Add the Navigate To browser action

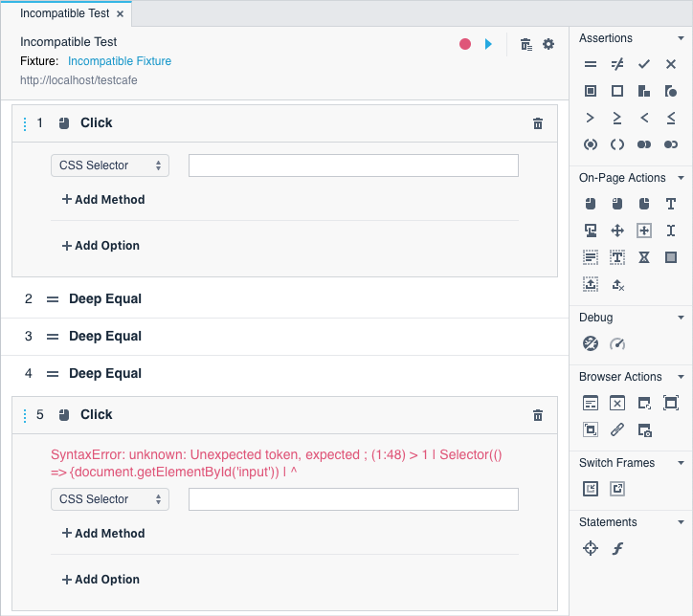click(x=590, y=403)
